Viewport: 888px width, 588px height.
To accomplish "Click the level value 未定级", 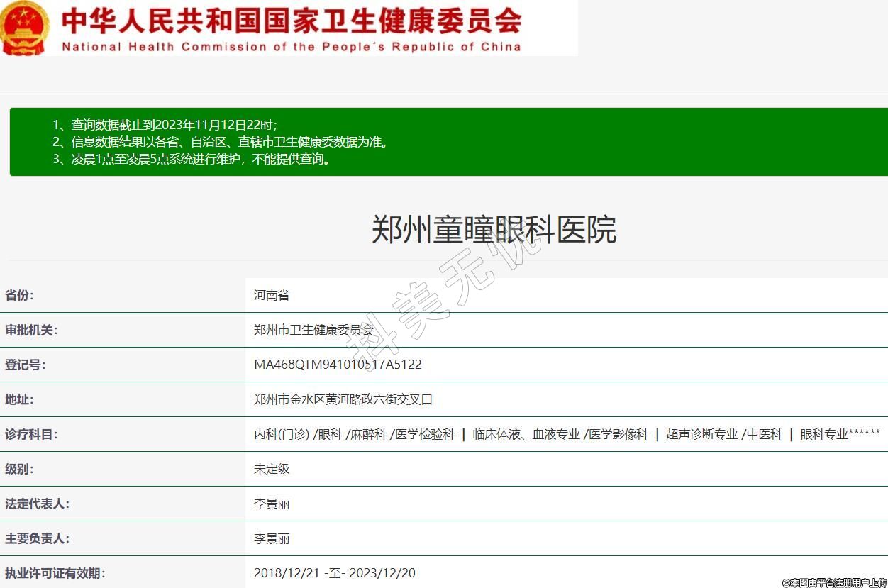I will click(x=272, y=469).
